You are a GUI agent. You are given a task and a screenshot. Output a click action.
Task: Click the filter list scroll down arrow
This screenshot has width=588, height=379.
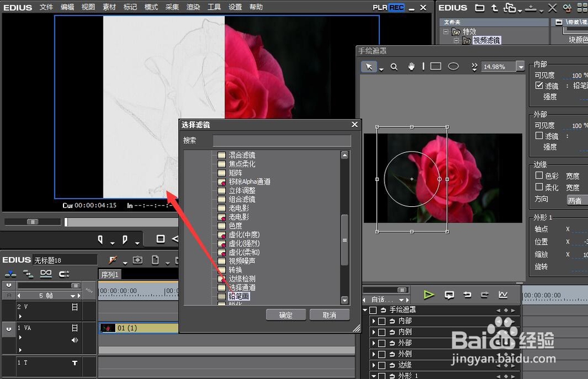point(345,300)
